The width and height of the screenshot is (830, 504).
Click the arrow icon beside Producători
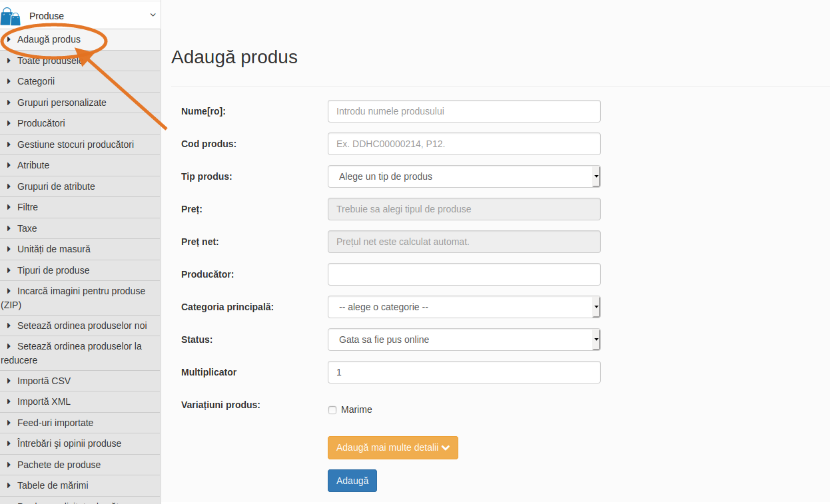tap(9, 123)
